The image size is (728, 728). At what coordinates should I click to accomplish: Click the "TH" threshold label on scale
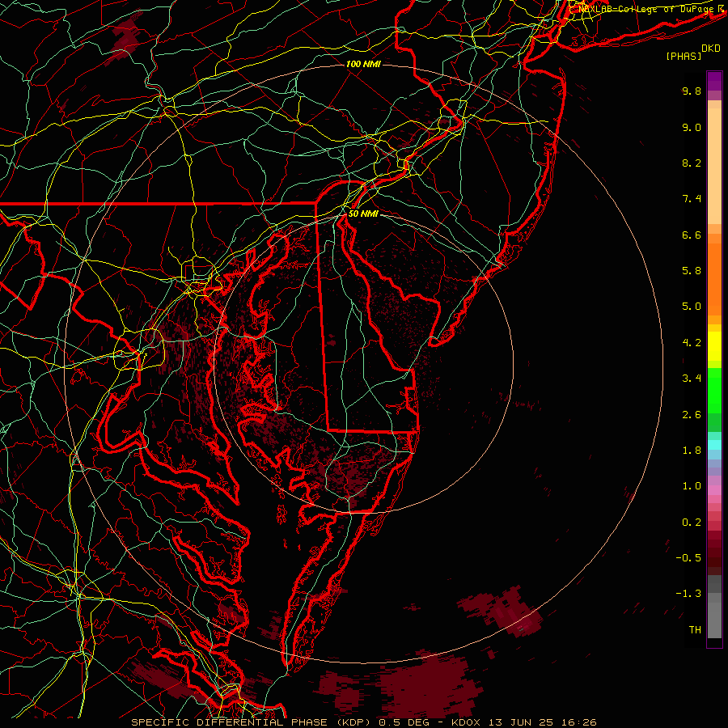pos(695,630)
